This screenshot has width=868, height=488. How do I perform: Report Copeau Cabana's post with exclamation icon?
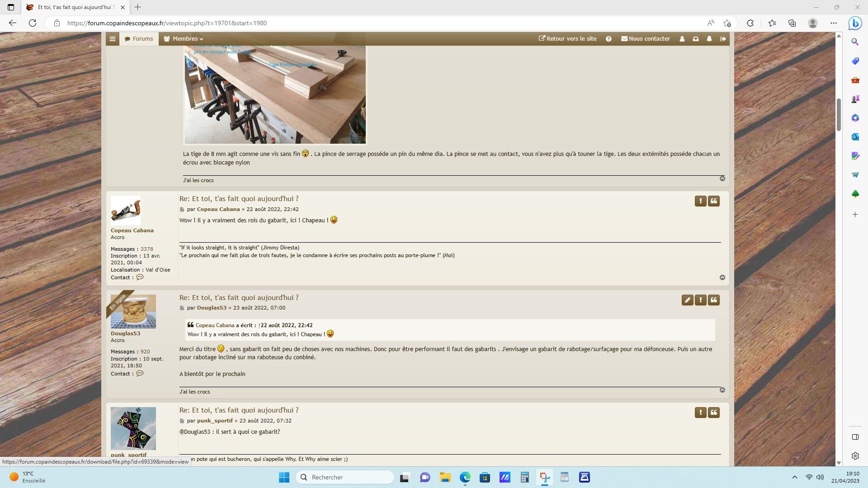point(700,201)
